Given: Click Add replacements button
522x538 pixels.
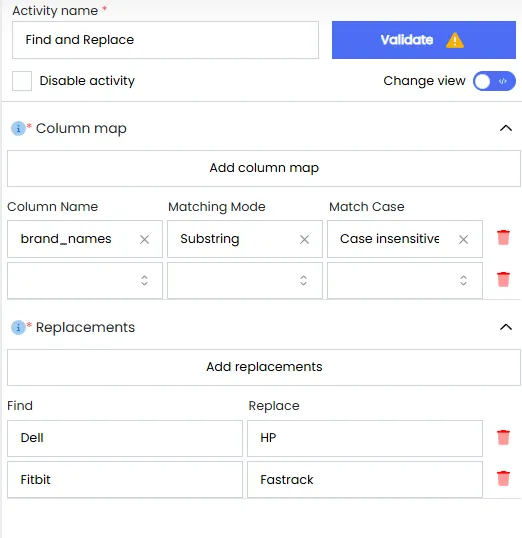Looking at the screenshot, I should pos(264,367).
